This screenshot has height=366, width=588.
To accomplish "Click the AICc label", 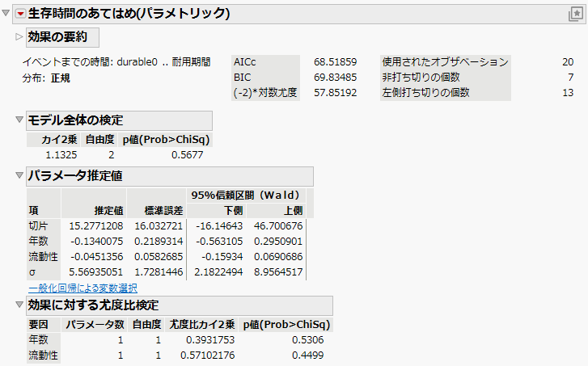I will coord(245,62).
